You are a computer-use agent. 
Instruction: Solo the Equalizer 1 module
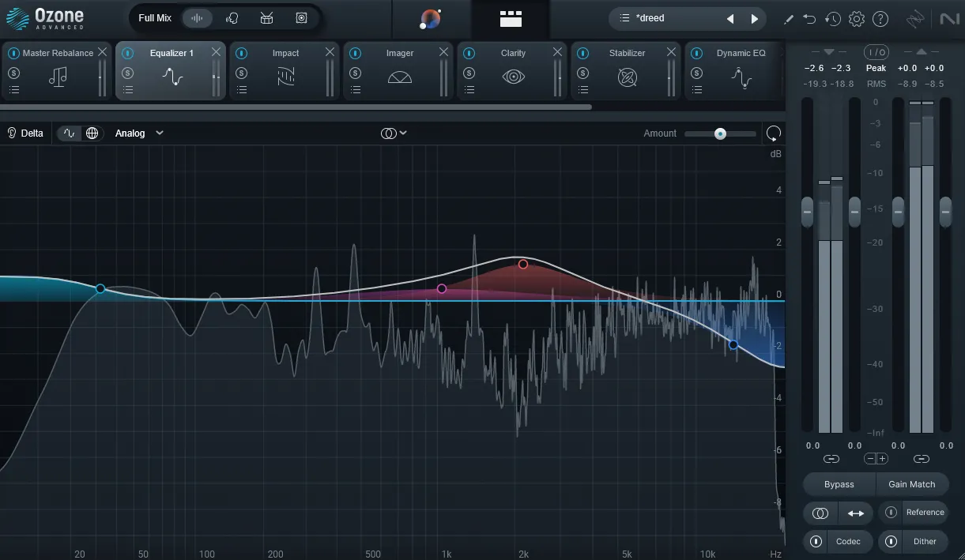[128, 73]
